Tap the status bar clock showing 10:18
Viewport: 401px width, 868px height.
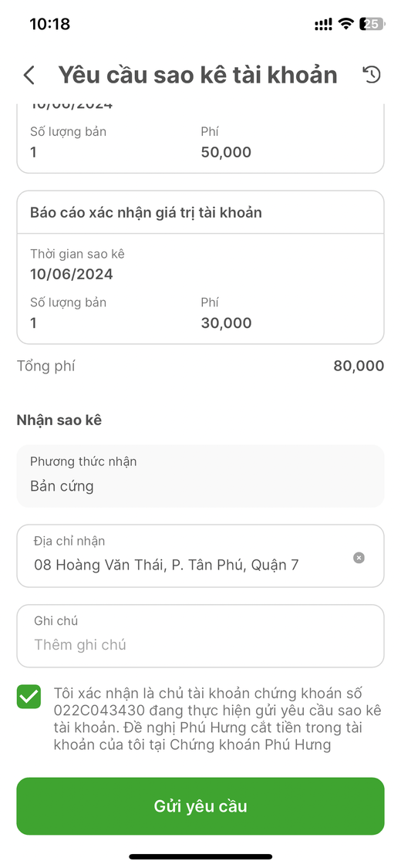(x=50, y=24)
